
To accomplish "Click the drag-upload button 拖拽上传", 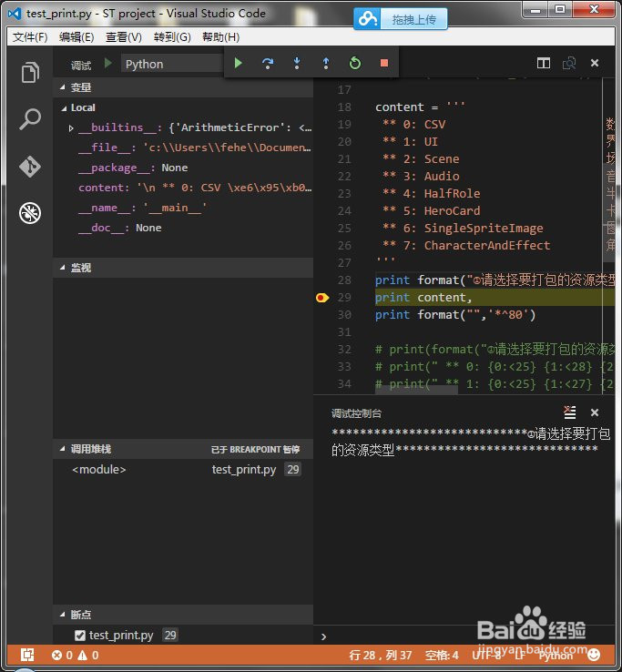I will click(413, 19).
